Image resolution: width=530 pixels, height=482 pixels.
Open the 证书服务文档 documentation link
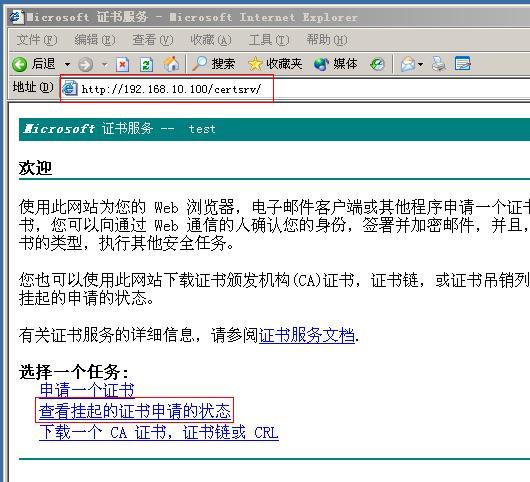pyautogui.click(x=307, y=335)
